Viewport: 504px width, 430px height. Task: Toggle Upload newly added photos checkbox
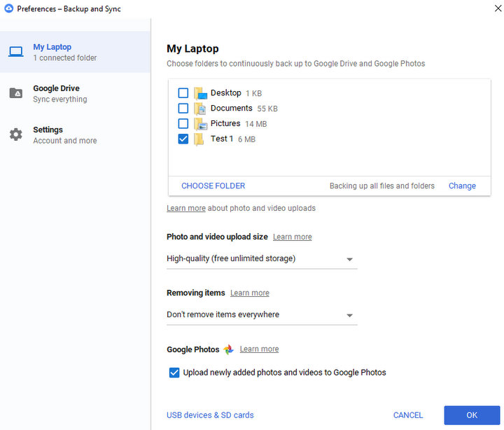click(174, 373)
